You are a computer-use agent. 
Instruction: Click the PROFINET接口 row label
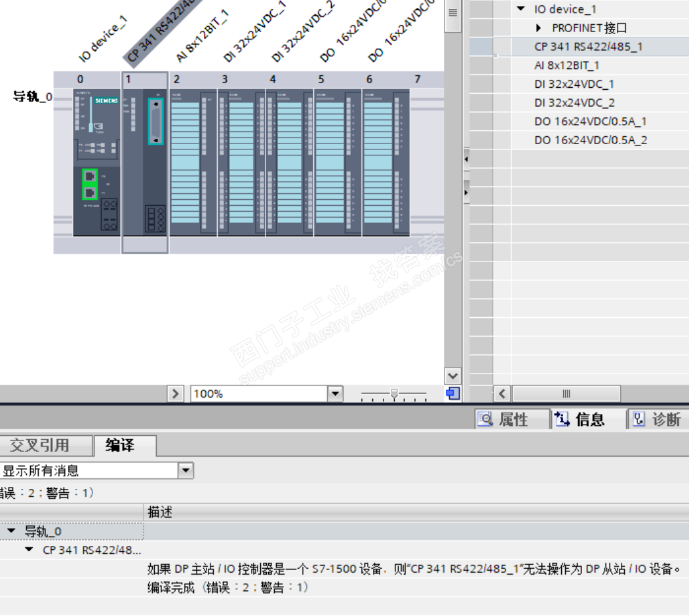(x=589, y=28)
